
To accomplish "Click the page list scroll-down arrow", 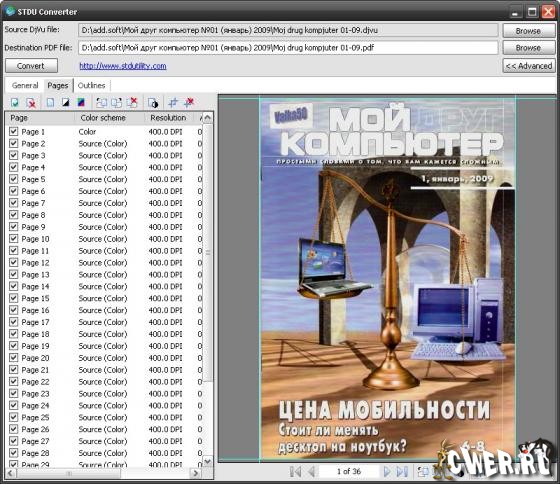I will pos(208,461).
